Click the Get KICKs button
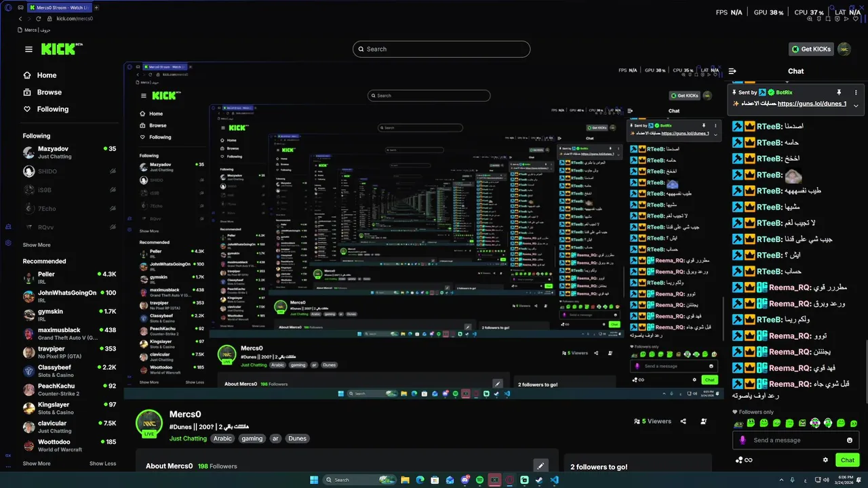Viewport: 868px width, 488px height. 811,49
